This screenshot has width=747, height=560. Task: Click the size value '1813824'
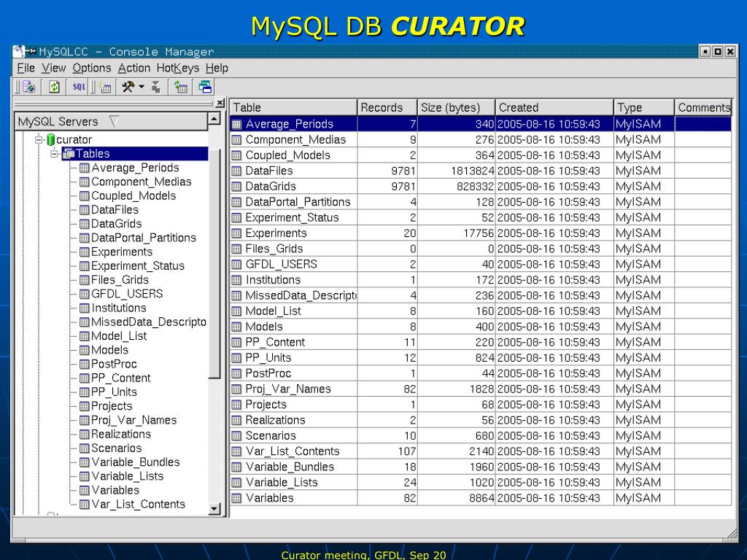tap(472, 171)
